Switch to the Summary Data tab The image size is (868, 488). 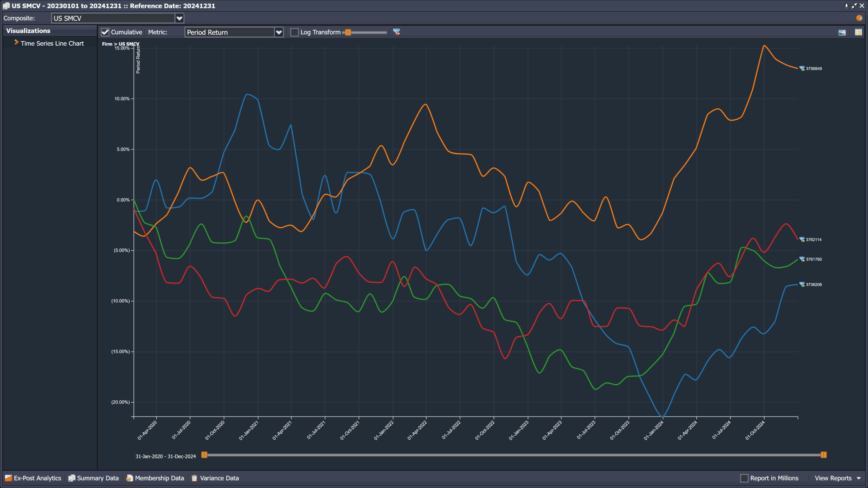(94, 478)
